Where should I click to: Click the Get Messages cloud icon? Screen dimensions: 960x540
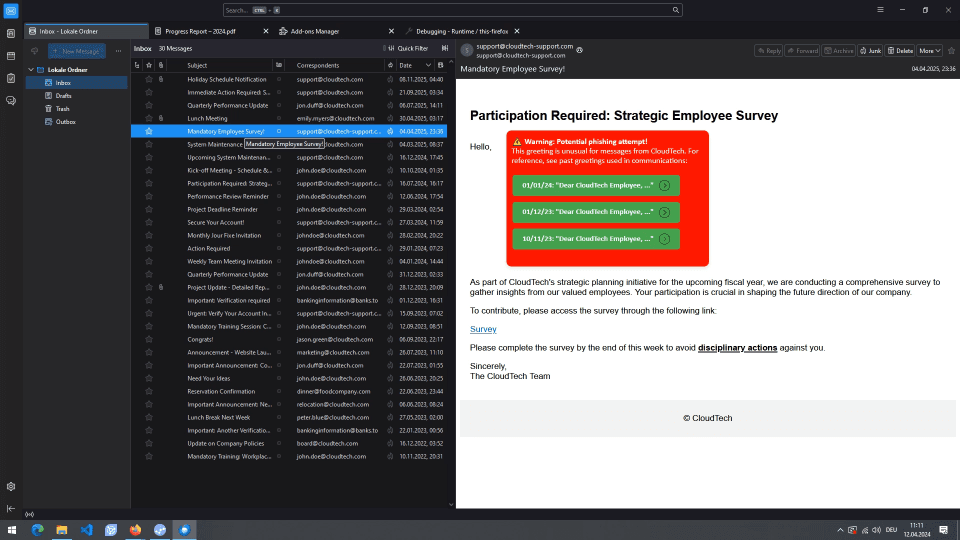[x=34, y=51]
